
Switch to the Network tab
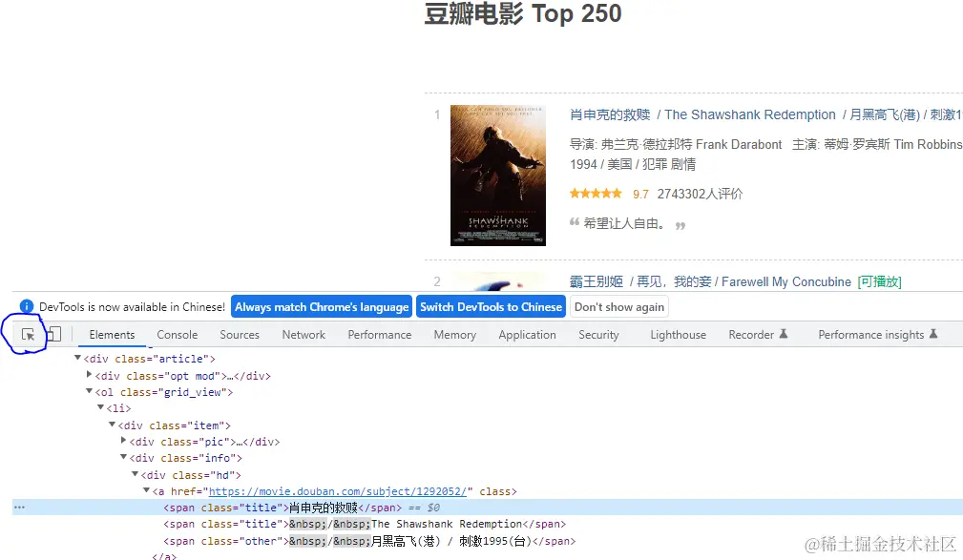pos(304,335)
